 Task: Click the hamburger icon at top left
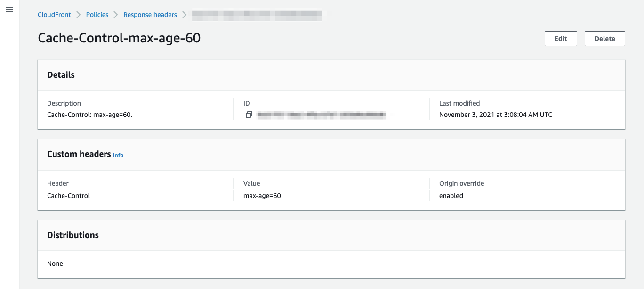[9, 9]
